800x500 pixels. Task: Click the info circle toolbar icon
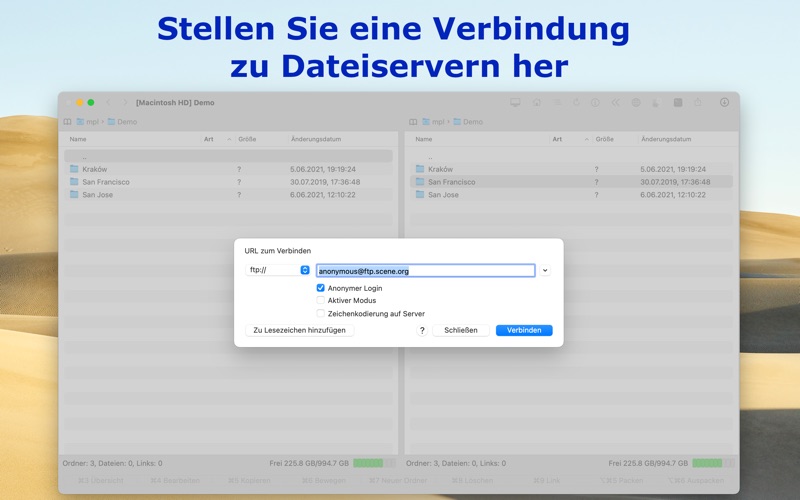point(595,103)
